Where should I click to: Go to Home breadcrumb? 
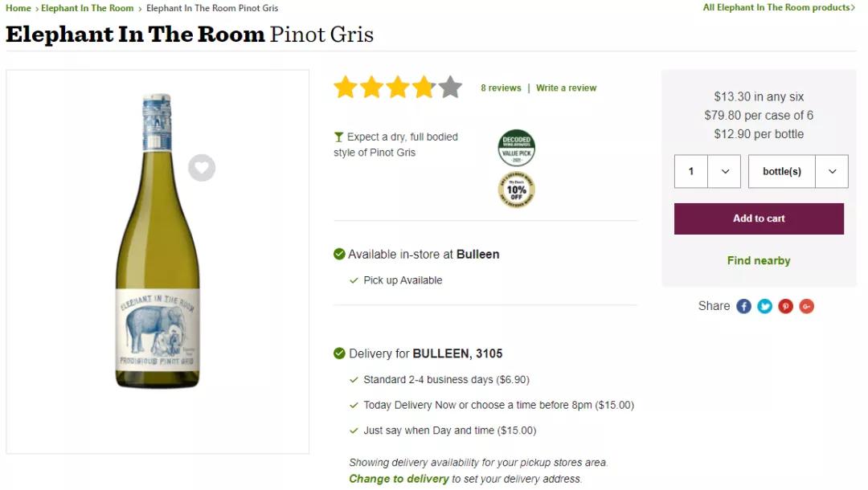point(18,8)
